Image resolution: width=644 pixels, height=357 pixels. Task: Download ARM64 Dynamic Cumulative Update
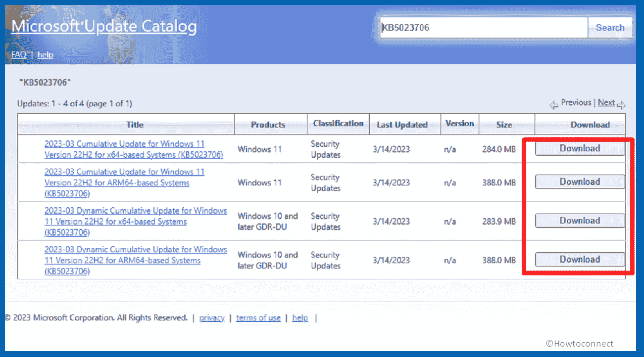click(580, 260)
